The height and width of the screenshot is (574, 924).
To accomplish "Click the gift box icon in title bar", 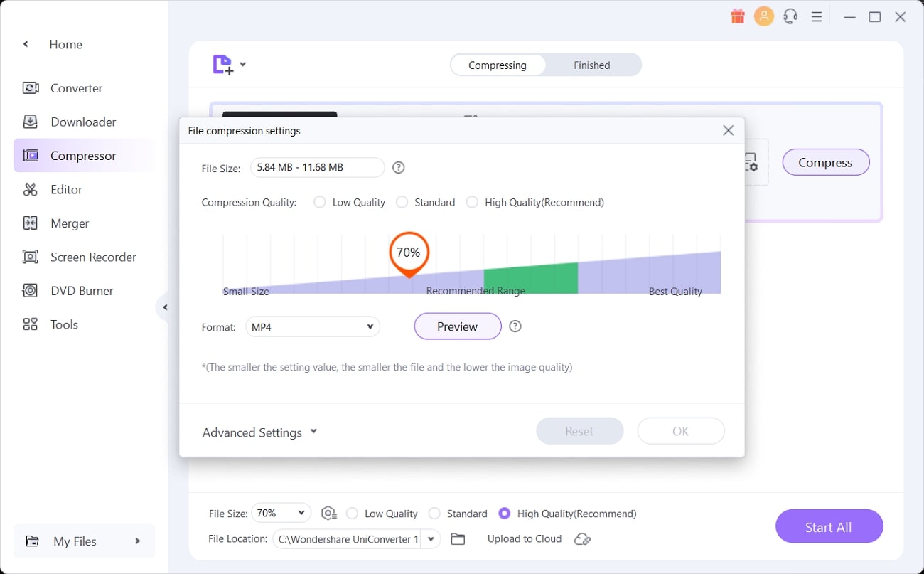I will pyautogui.click(x=737, y=16).
